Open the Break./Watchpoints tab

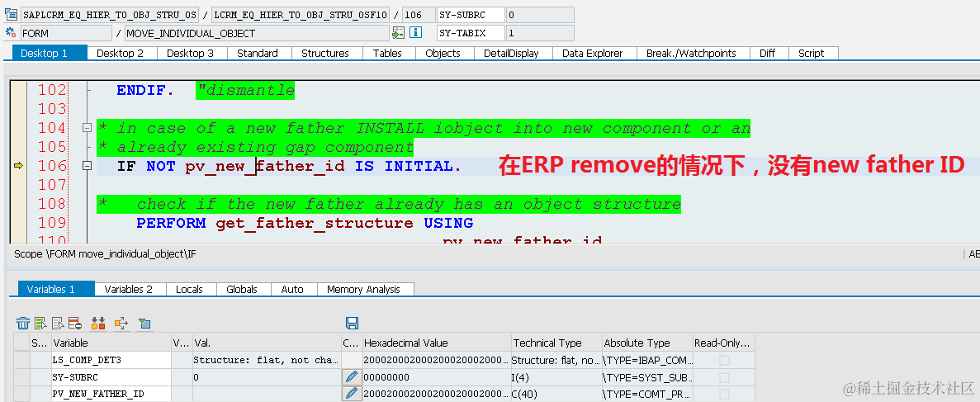[691, 53]
